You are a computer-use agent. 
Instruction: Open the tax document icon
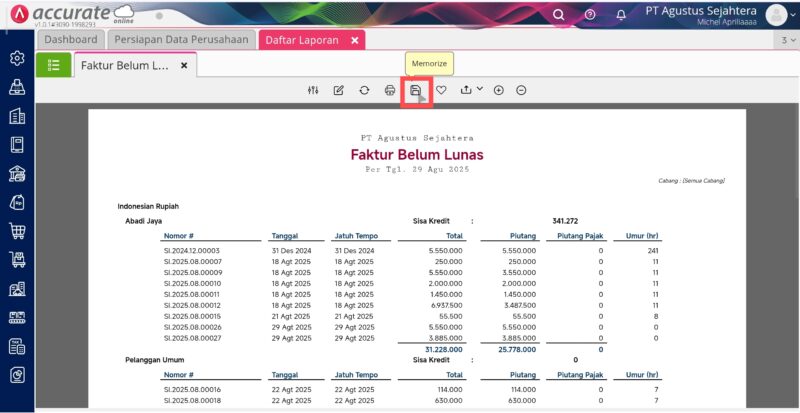click(17, 347)
